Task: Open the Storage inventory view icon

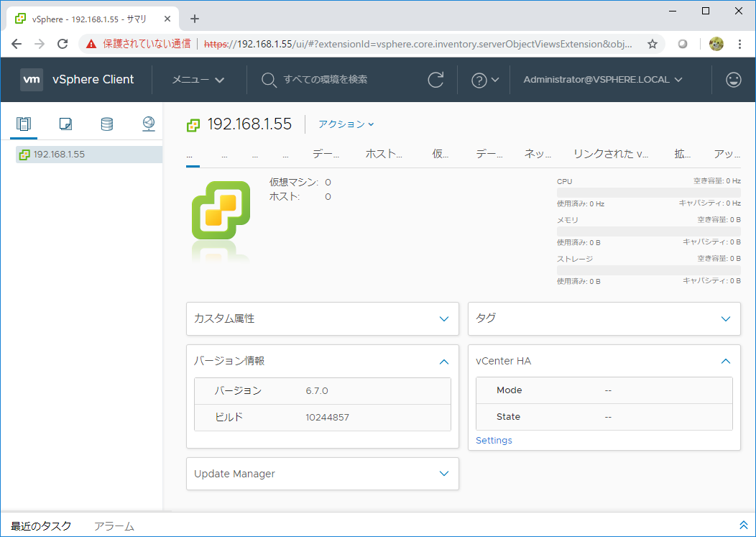Action: click(107, 124)
